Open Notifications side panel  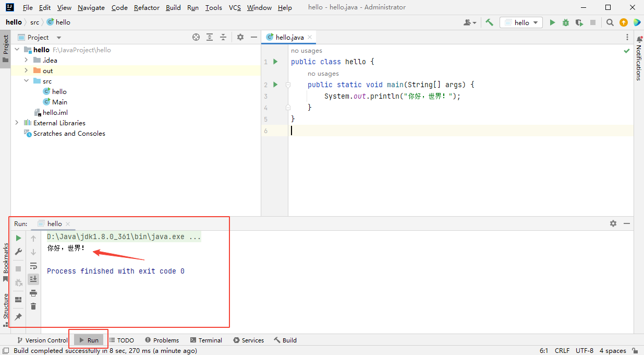pos(639,57)
